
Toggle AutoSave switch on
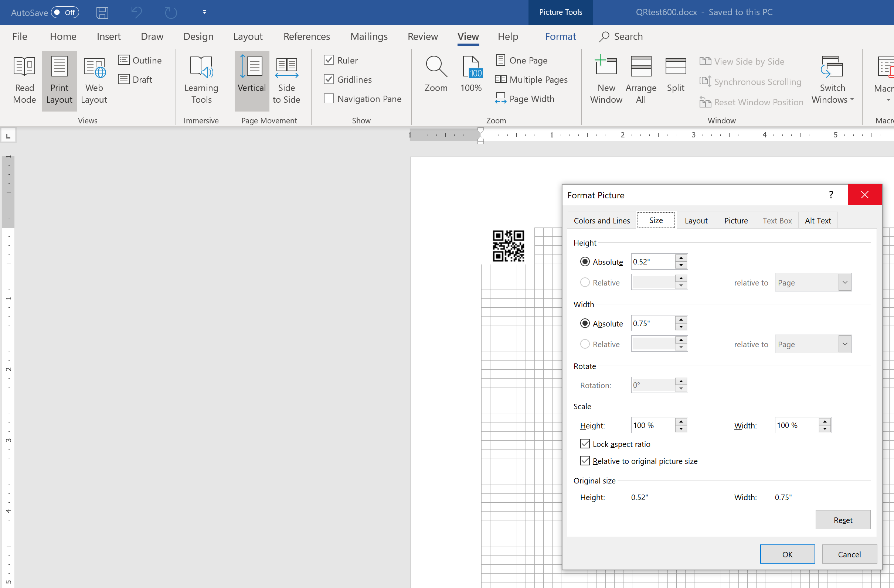click(65, 13)
